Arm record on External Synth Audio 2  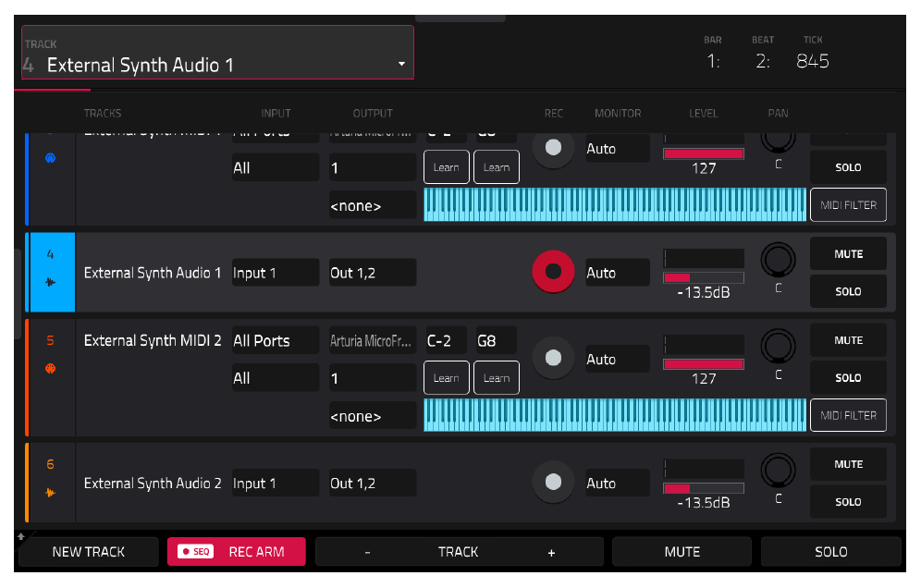pyautogui.click(x=553, y=483)
